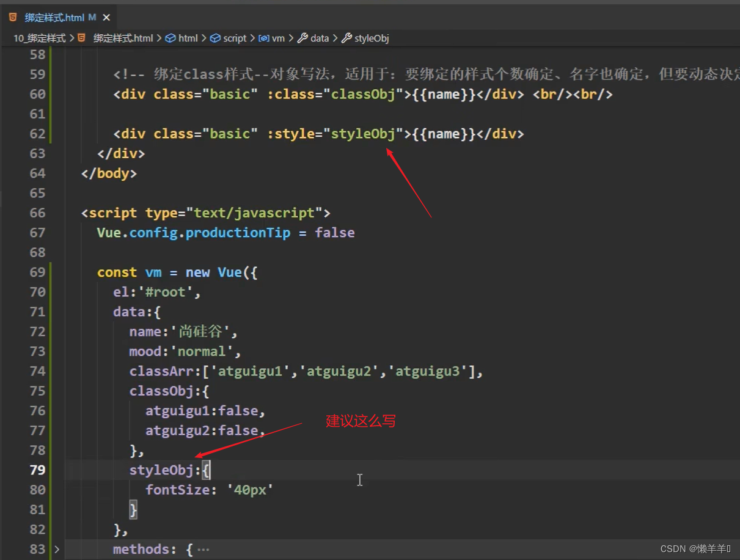Click the ellipsis after the methods brace

203,549
